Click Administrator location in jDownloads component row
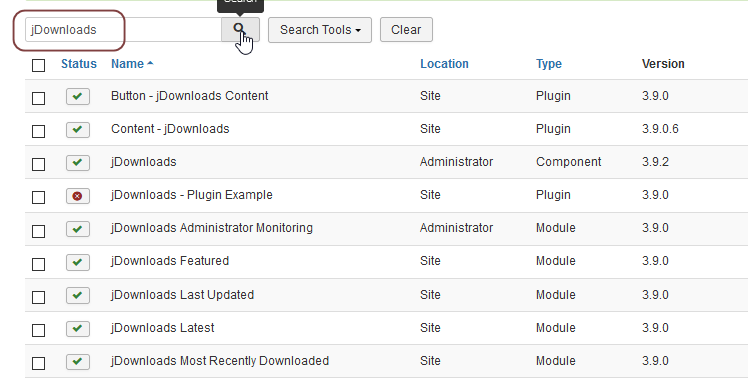Image resolution: width=748 pixels, height=382 pixels. coord(457,162)
